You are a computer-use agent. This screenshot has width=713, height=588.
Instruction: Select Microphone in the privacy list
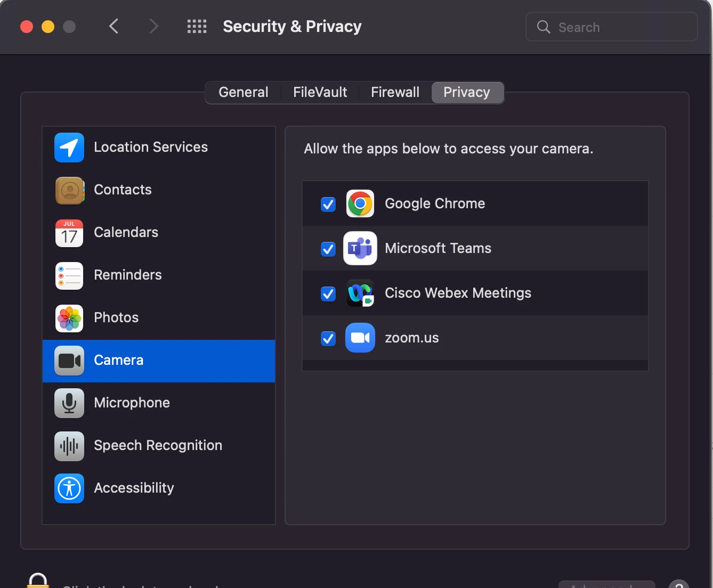pos(159,403)
